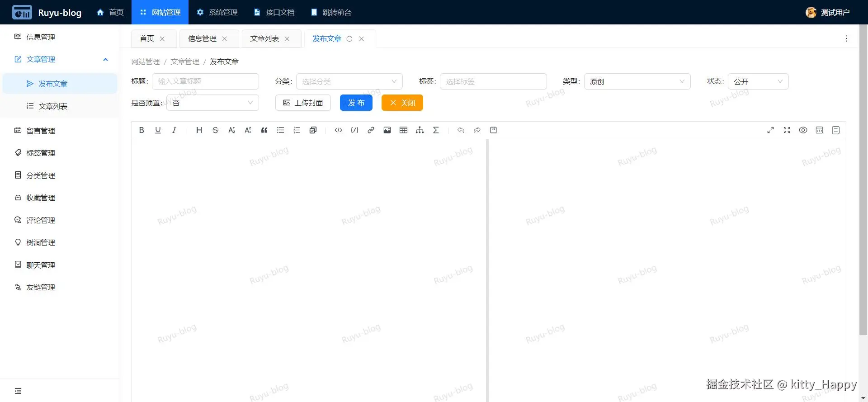
Task: Click the 标题 article title input field
Action: pos(205,81)
